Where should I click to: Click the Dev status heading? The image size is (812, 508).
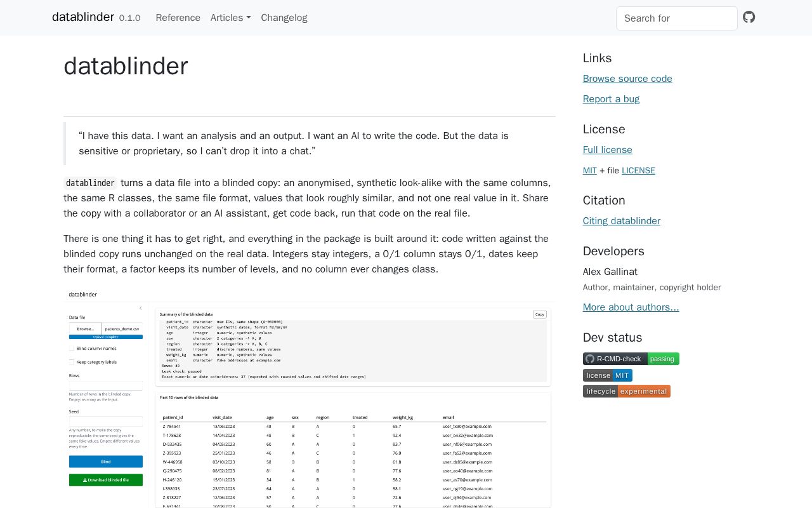[x=613, y=338]
